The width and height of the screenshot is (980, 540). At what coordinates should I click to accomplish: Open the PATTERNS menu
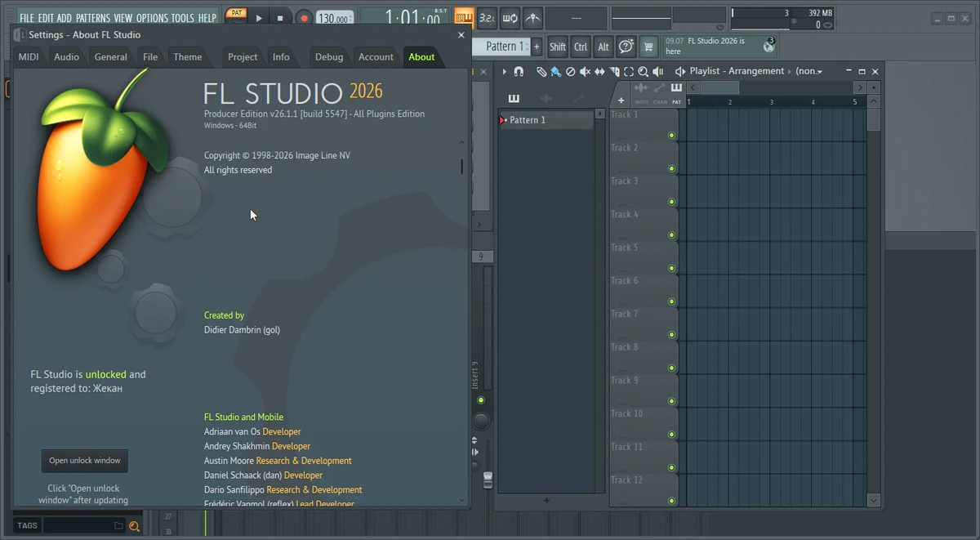(x=92, y=18)
